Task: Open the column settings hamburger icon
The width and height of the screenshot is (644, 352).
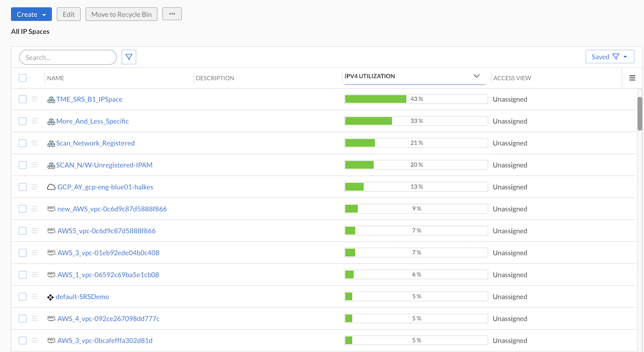Action: click(x=632, y=78)
